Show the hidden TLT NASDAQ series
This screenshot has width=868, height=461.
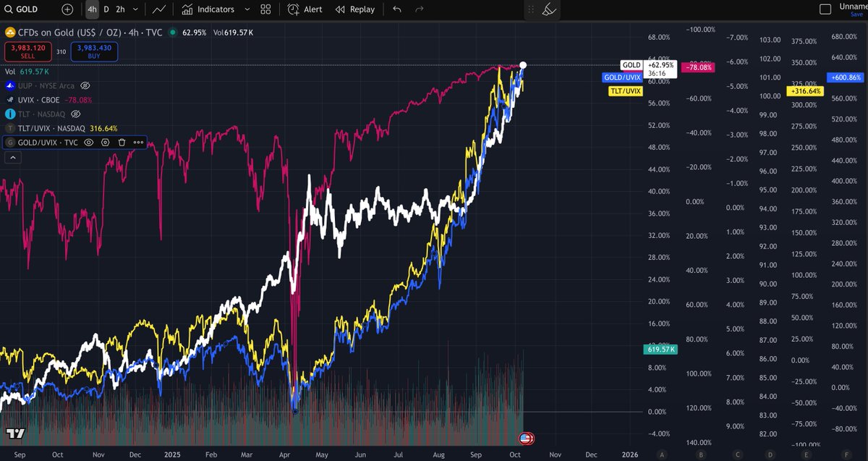75,114
